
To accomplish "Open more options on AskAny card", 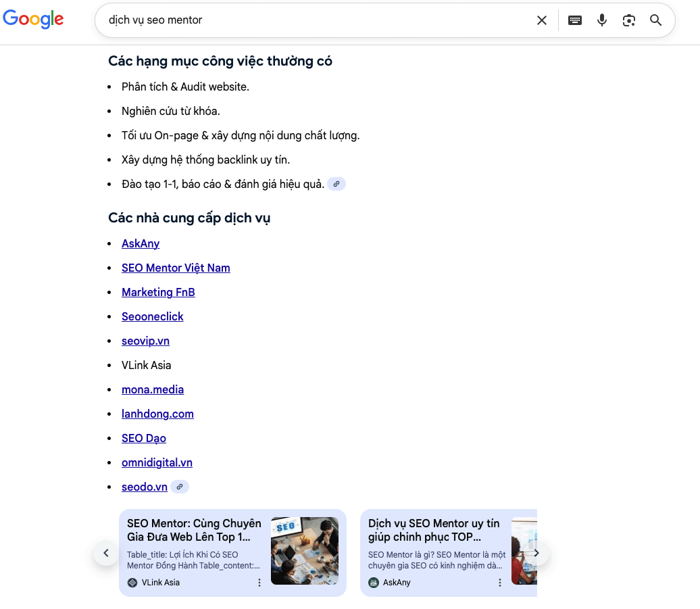I will (x=500, y=583).
